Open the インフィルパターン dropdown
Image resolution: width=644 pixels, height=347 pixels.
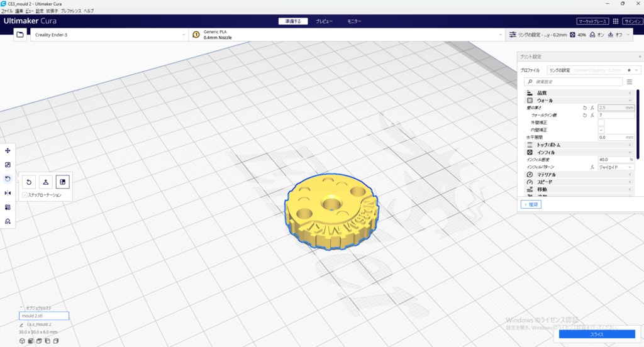(616, 167)
